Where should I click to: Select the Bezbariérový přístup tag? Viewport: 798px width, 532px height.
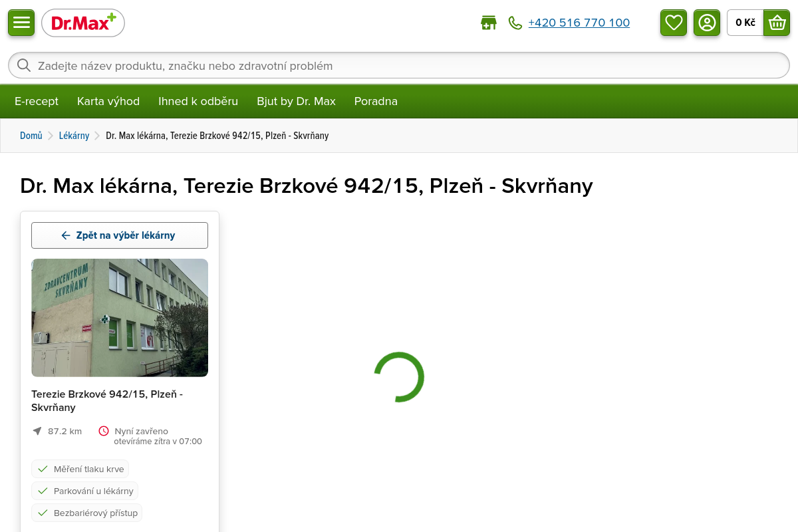(86, 513)
